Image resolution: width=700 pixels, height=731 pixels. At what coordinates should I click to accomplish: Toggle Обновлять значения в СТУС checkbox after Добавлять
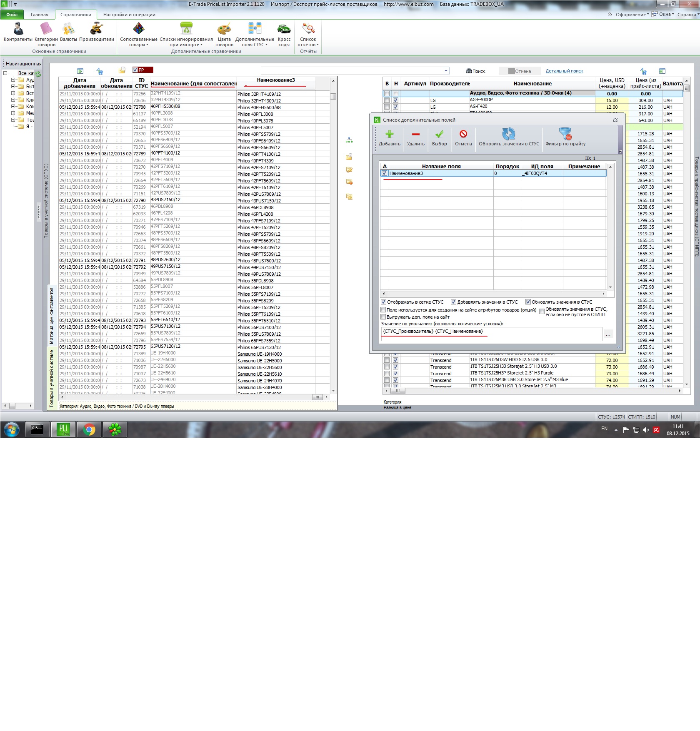[528, 302]
